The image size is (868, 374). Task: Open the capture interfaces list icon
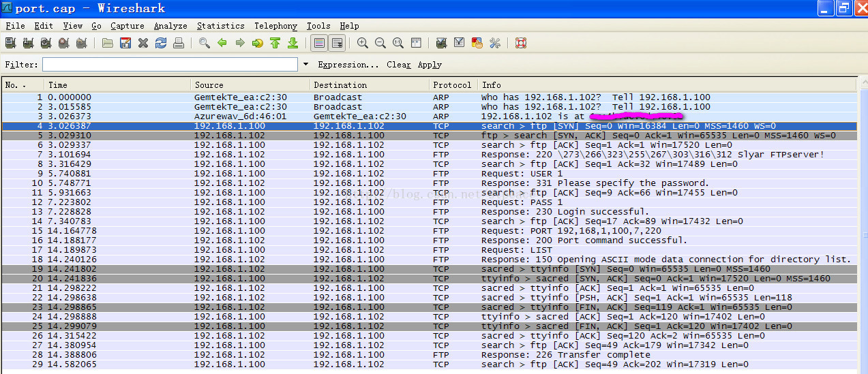10,43
